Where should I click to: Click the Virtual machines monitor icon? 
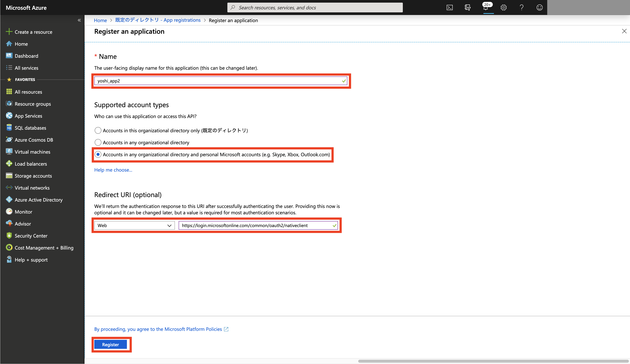coord(9,151)
